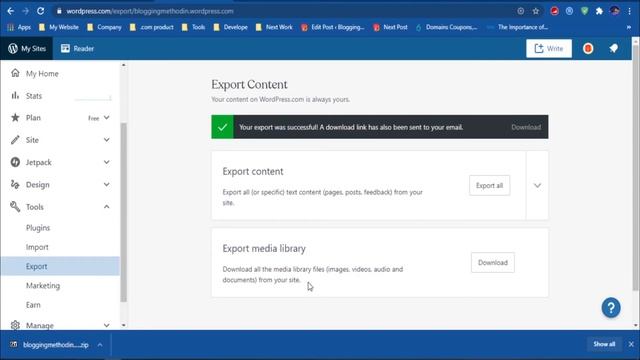Viewport: 640px width, 360px height.
Task: Click the browser address bar URL
Action: click(150, 11)
